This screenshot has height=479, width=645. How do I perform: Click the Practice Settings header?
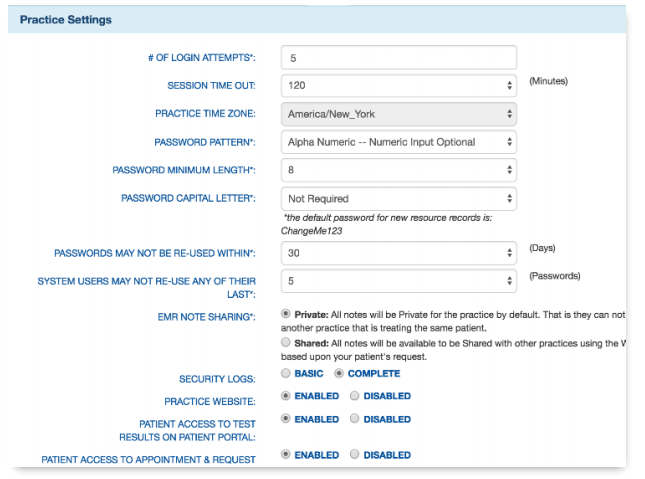[66, 20]
